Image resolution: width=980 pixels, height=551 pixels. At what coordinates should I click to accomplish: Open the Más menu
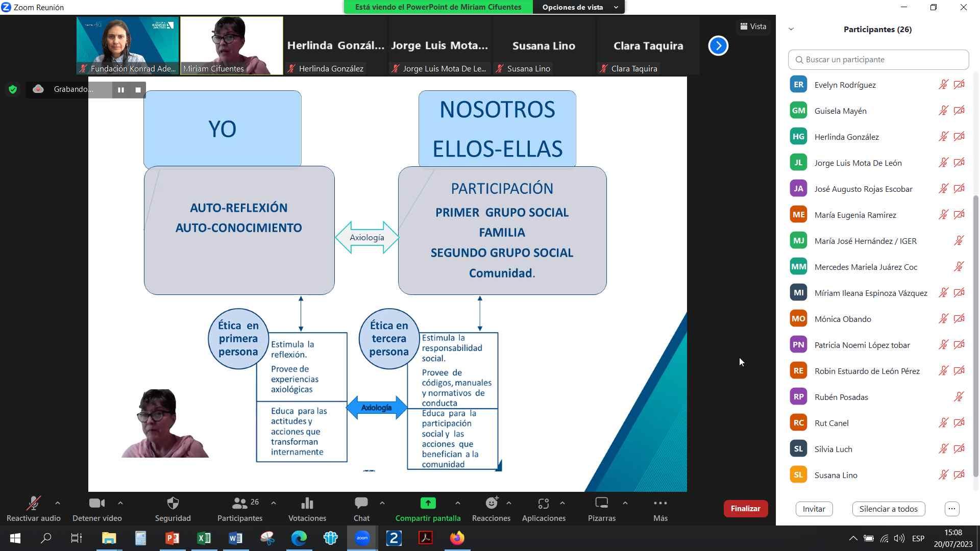click(660, 504)
